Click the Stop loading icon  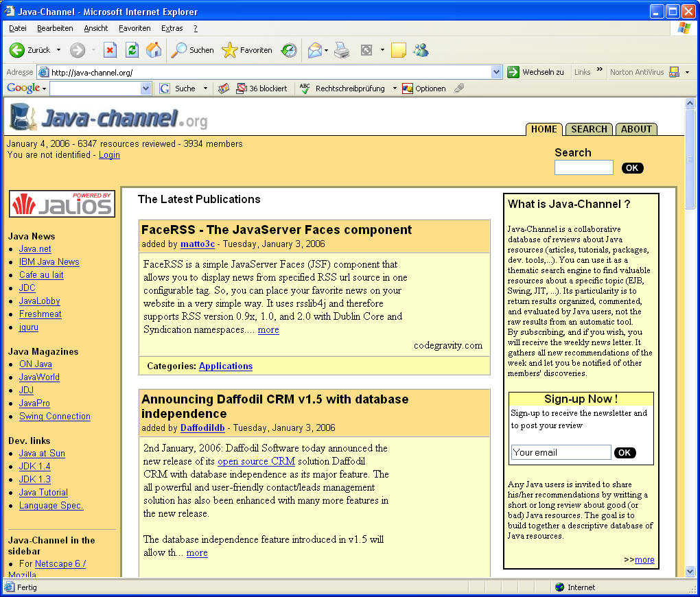pos(110,50)
